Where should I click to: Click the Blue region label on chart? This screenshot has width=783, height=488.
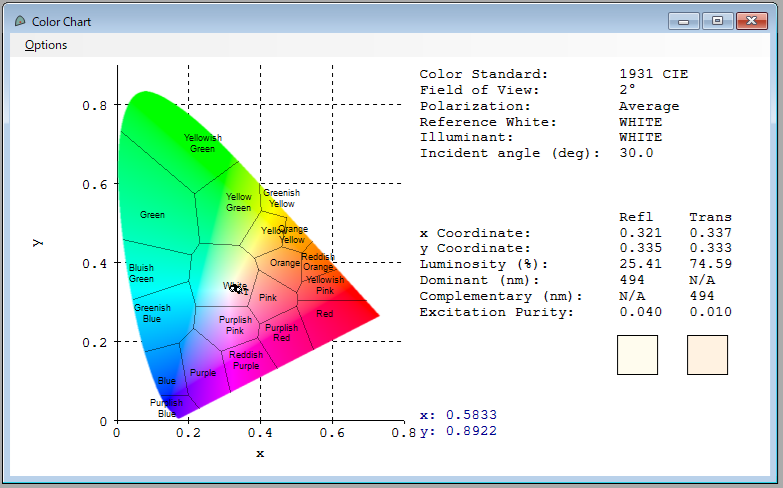pyautogui.click(x=167, y=381)
